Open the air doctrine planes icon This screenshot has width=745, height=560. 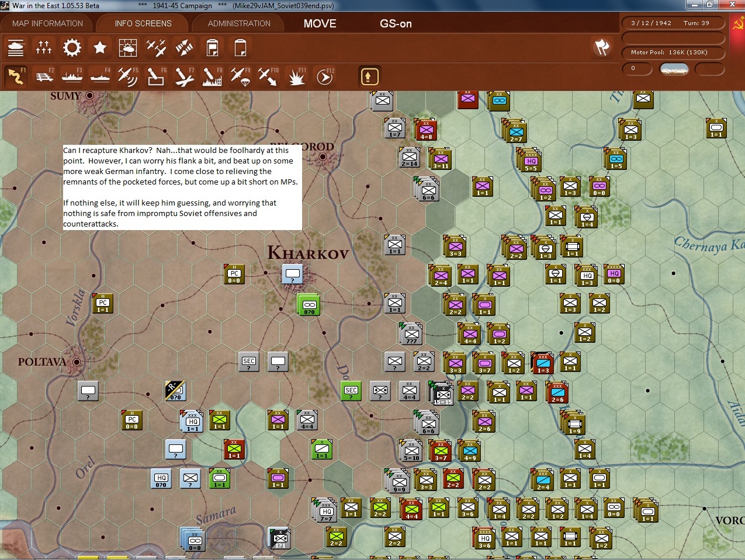[x=156, y=48]
